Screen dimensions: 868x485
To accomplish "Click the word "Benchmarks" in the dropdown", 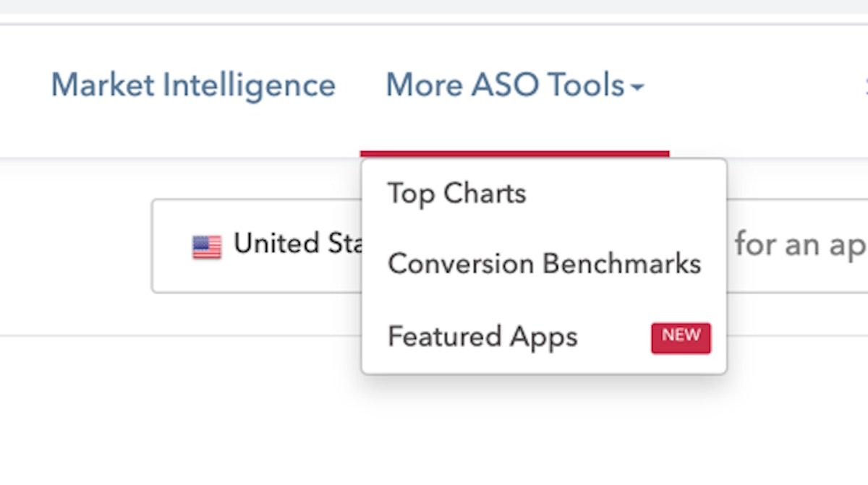I will click(621, 264).
